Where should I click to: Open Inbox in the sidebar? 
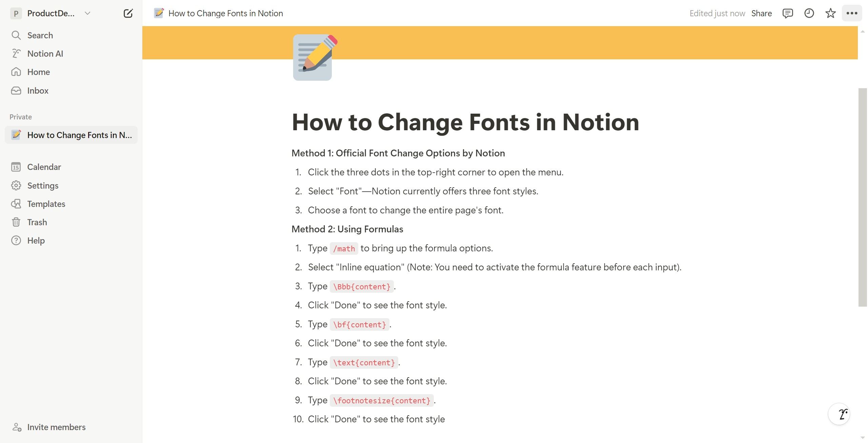tap(71, 91)
